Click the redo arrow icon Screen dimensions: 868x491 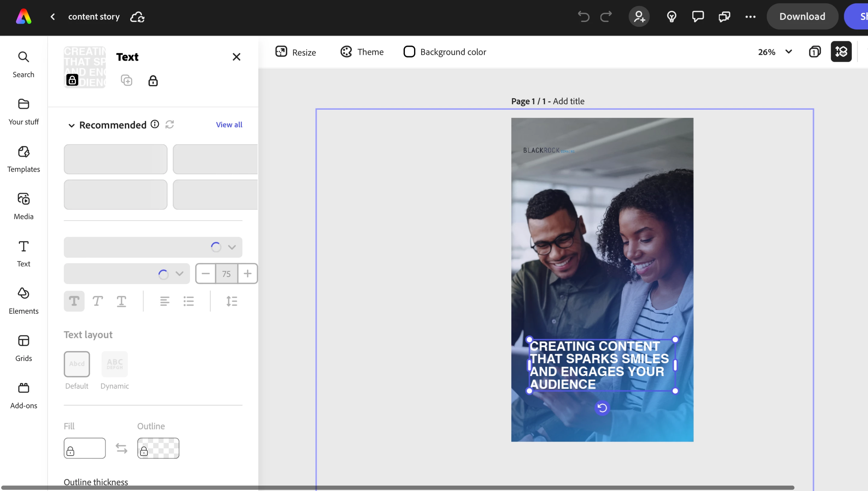click(x=606, y=16)
